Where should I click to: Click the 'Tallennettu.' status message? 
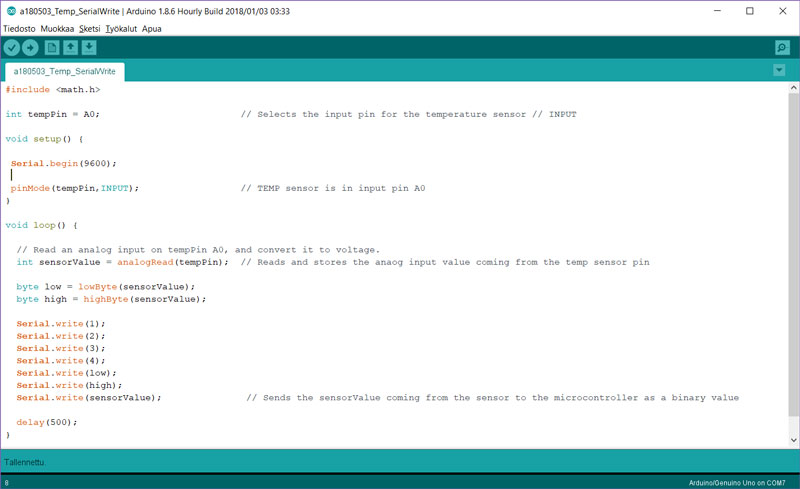(24, 462)
